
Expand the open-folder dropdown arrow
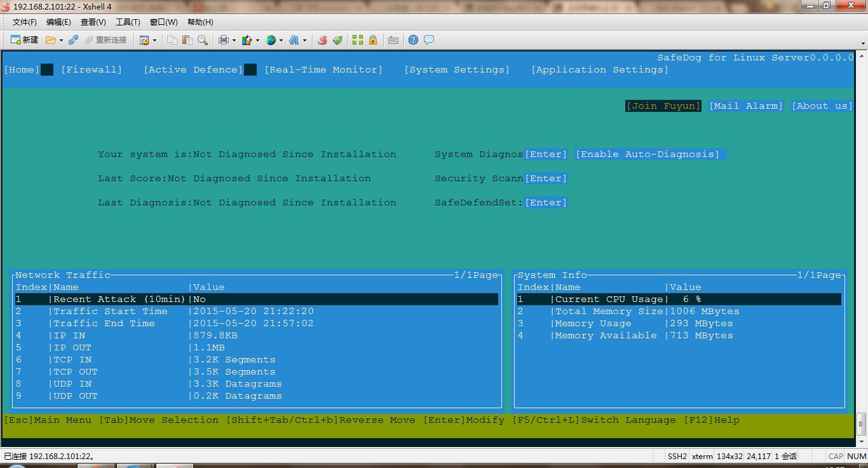(61, 40)
